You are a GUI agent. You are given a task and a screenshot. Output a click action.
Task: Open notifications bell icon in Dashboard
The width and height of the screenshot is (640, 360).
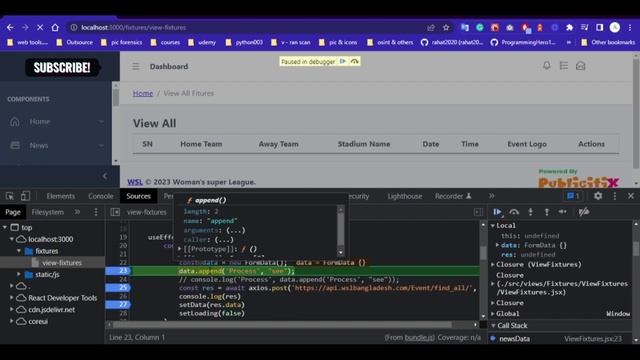pyautogui.click(x=547, y=65)
